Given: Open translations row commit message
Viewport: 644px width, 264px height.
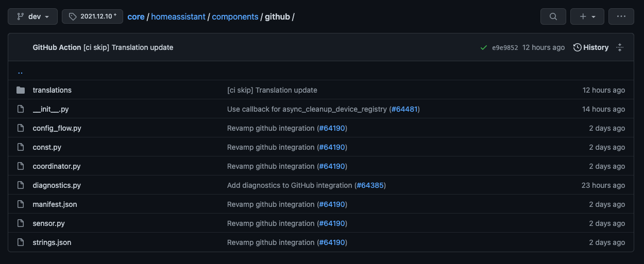Looking at the screenshot, I should click(272, 90).
